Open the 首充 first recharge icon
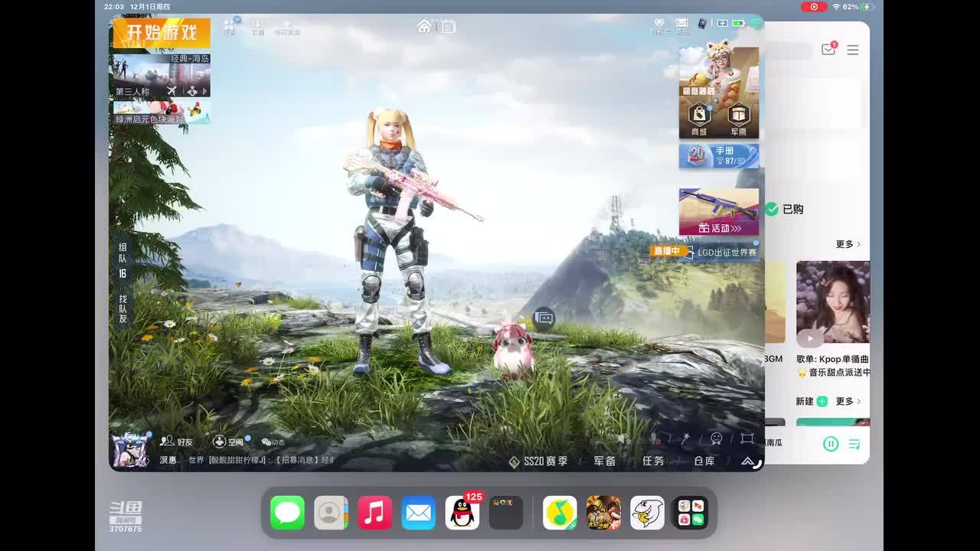Viewport: 980px width, 551px height. (681, 27)
